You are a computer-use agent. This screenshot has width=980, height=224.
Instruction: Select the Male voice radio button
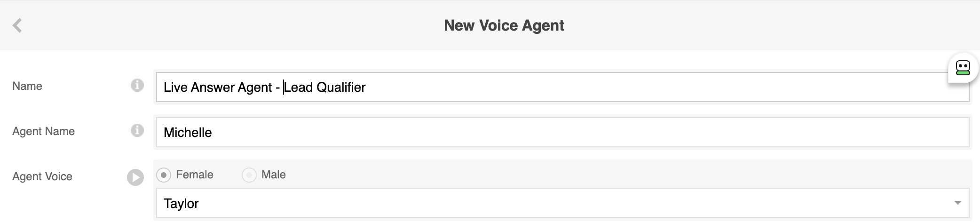(249, 175)
